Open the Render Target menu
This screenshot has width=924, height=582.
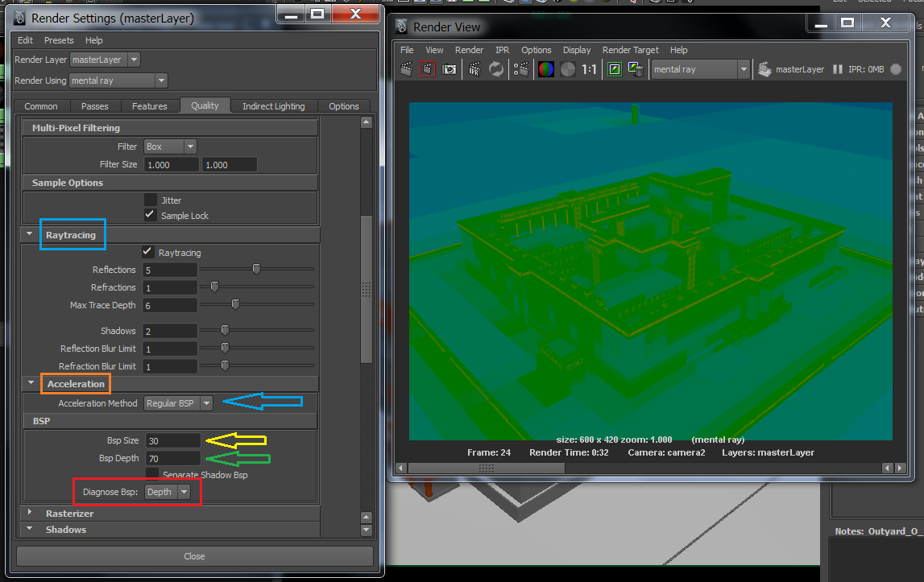[631, 50]
